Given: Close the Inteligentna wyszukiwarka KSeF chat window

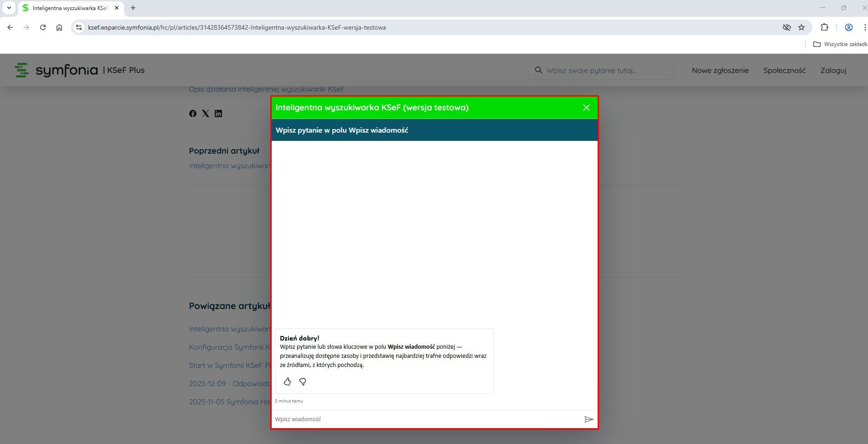Looking at the screenshot, I should 586,108.
